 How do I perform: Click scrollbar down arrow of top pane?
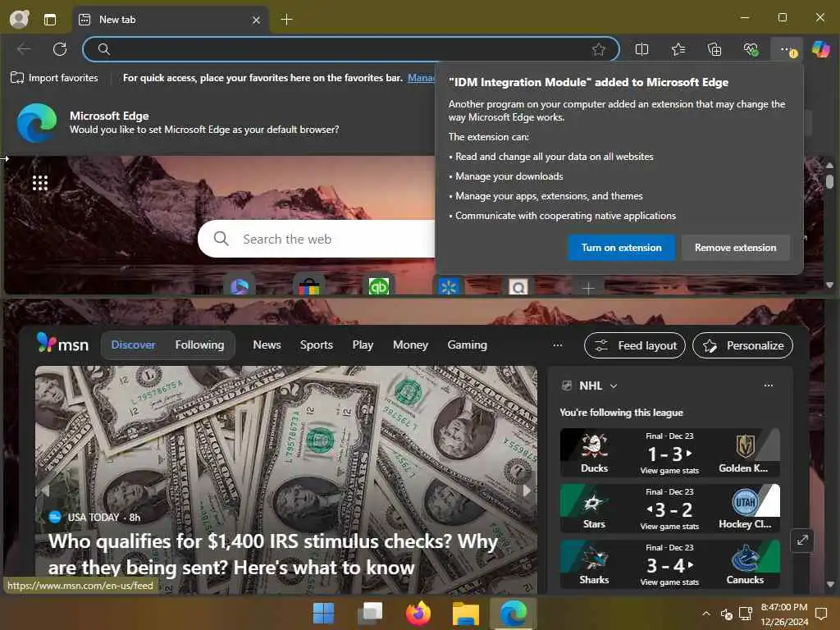829,285
